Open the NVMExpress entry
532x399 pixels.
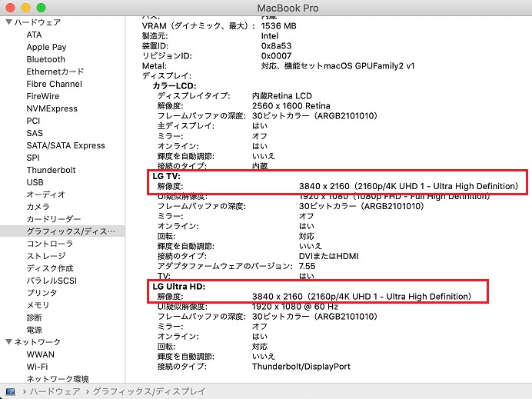pos(52,108)
